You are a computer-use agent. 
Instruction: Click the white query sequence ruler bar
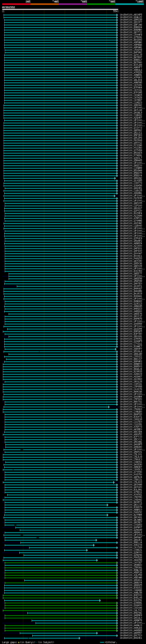[60, 9]
